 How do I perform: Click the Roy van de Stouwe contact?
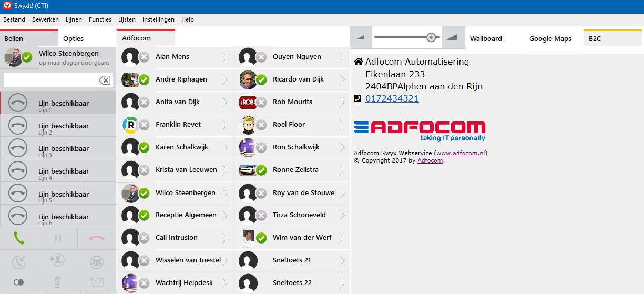click(x=292, y=192)
